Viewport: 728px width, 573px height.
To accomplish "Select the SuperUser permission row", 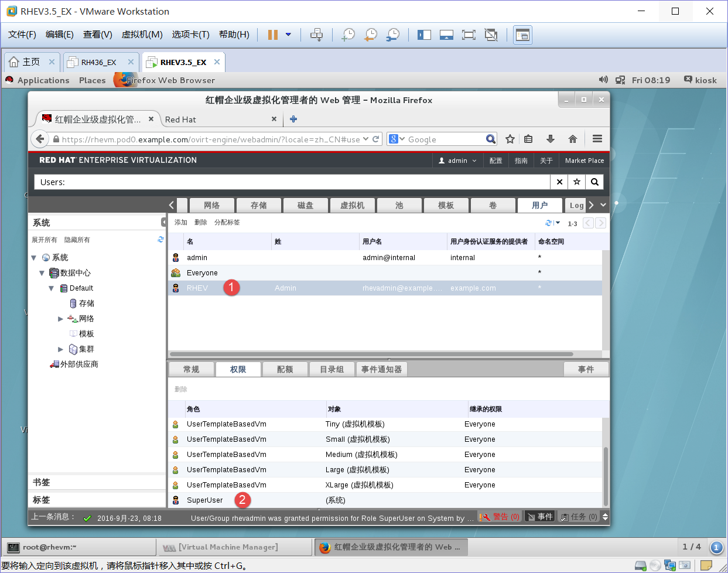I will (x=385, y=500).
